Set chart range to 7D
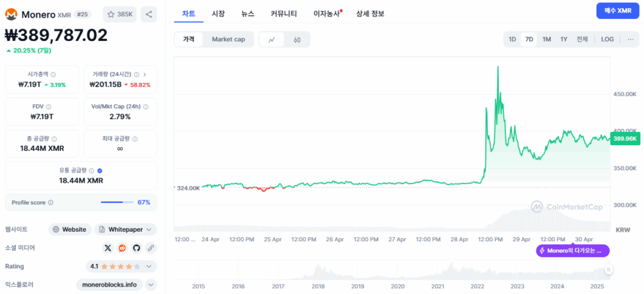Image resolution: width=644 pixels, height=294 pixels. 529,40
